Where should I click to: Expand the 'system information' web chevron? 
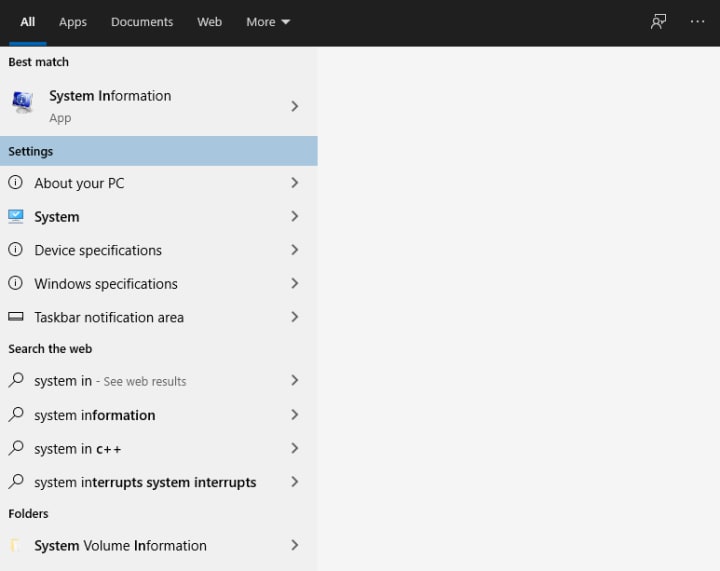click(294, 414)
